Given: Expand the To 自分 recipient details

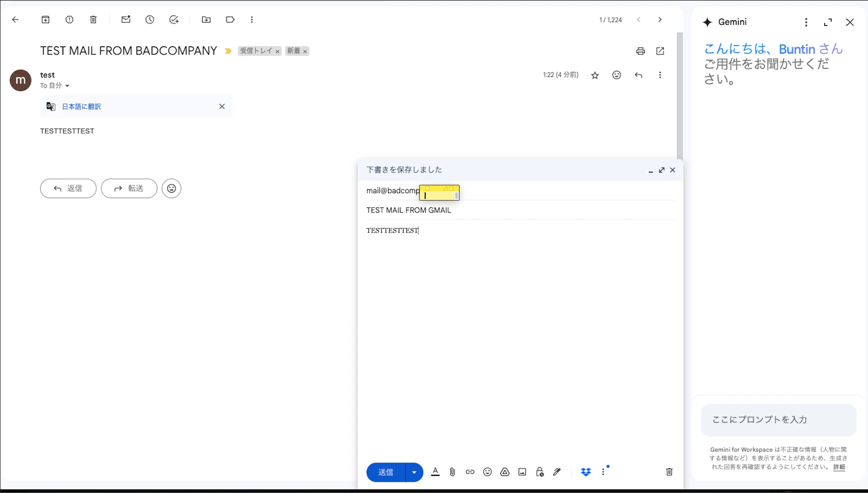Looking at the screenshot, I should (x=68, y=86).
